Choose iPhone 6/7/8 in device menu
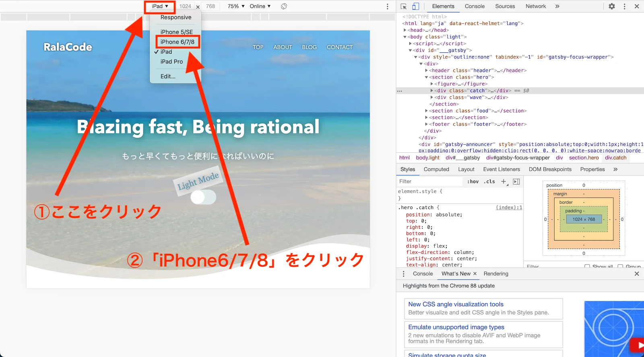This screenshot has width=644, height=357. click(x=177, y=42)
